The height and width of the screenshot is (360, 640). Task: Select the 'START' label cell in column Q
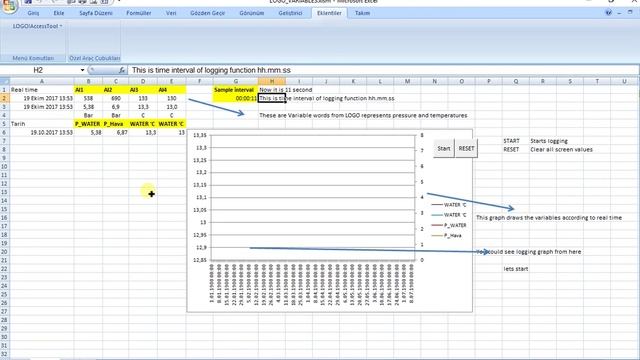click(x=516, y=141)
